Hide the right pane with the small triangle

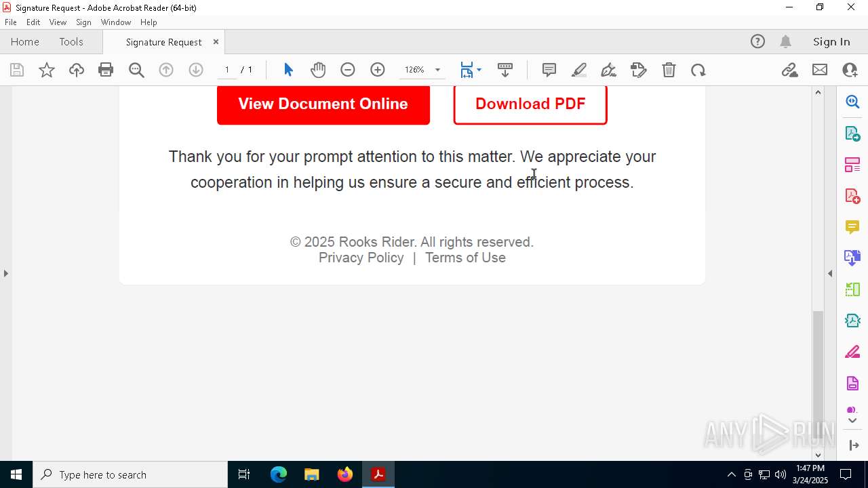pos(830,273)
